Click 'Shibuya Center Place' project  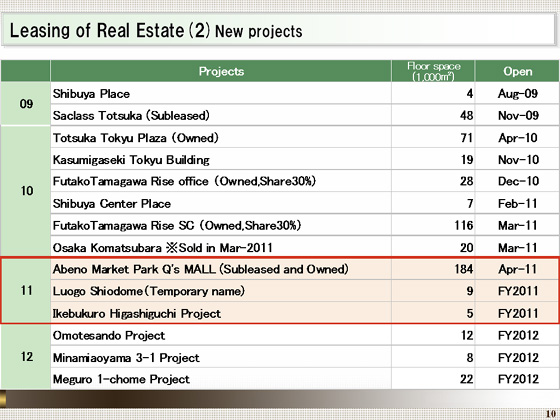(x=112, y=204)
